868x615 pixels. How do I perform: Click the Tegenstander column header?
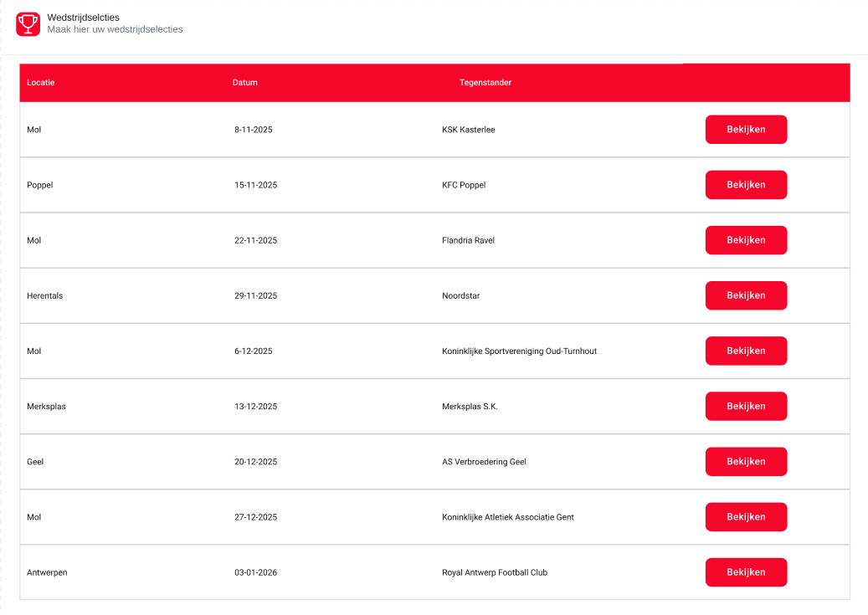coord(485,83)
